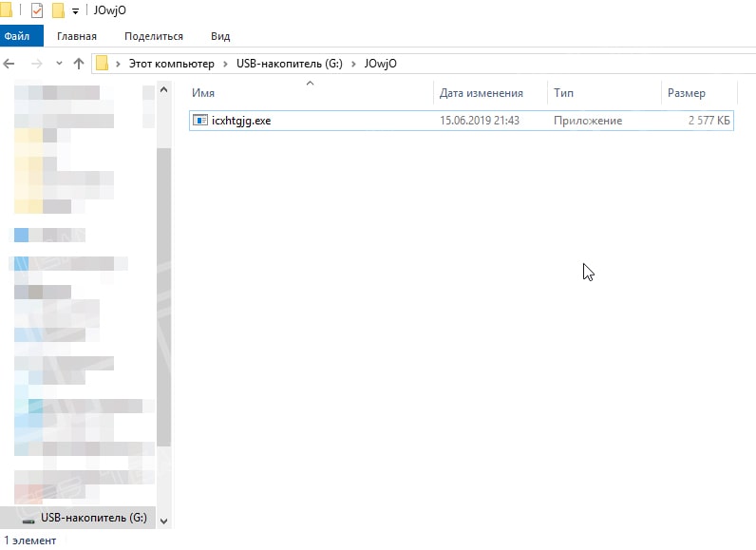Click the folder icon in address bar
This screenshot has width=756, height=550.
click(x=102, y=63)
